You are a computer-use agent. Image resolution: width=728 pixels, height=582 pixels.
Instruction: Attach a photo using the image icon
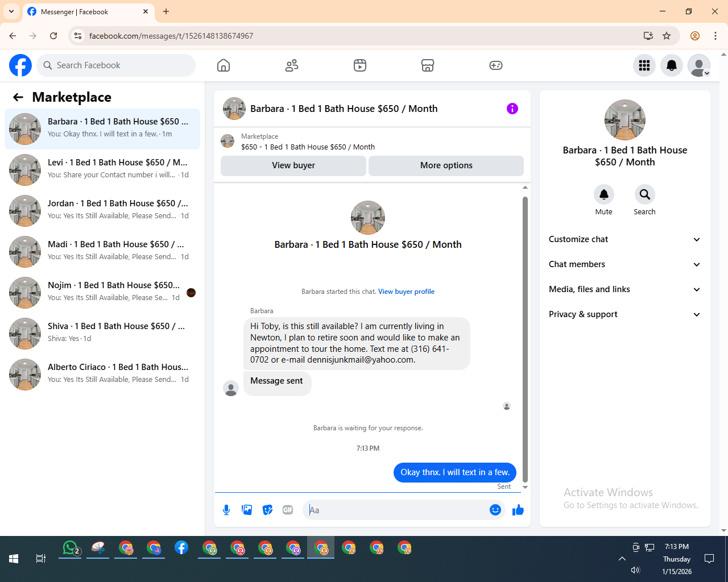[247, 510]
